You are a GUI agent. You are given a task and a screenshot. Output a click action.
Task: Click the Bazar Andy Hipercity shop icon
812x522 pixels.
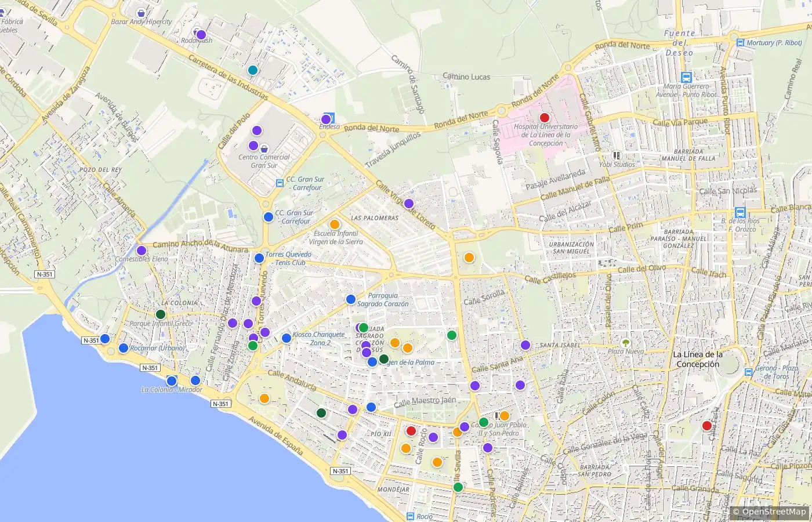[142, 13]
